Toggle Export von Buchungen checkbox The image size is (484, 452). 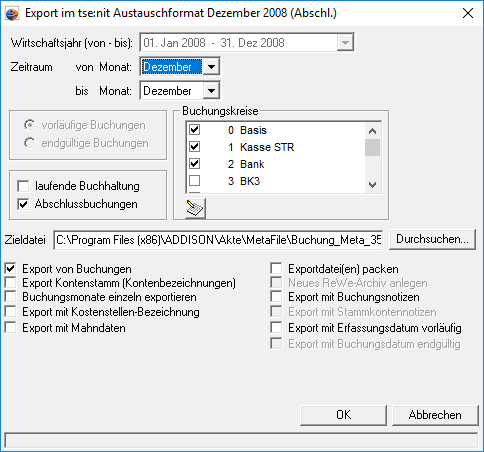click(11, 269)
